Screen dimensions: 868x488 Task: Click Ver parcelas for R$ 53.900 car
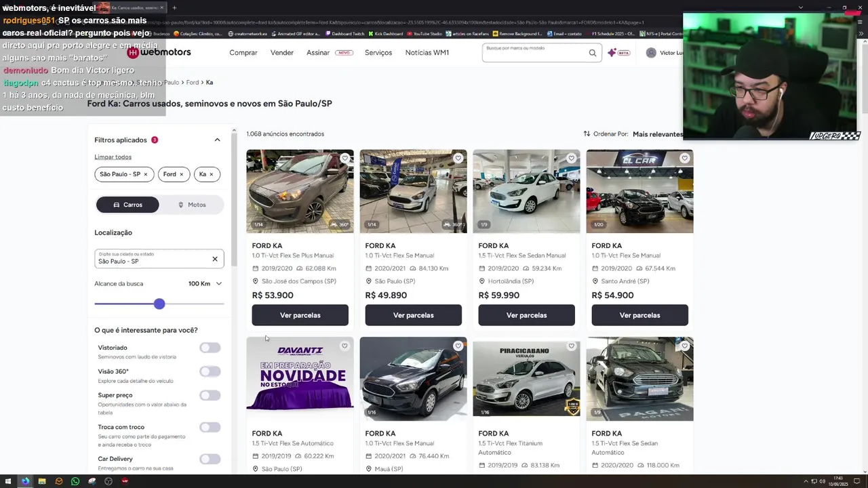[x=300, y=315]
